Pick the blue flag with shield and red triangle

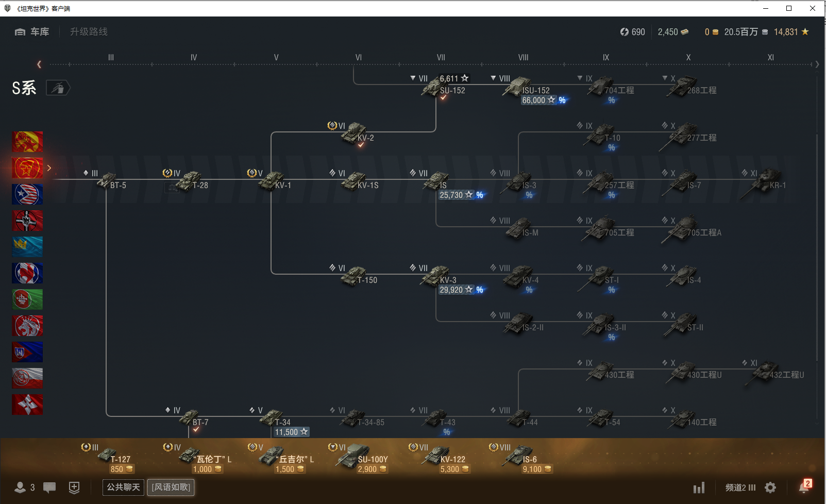point(27,352)
